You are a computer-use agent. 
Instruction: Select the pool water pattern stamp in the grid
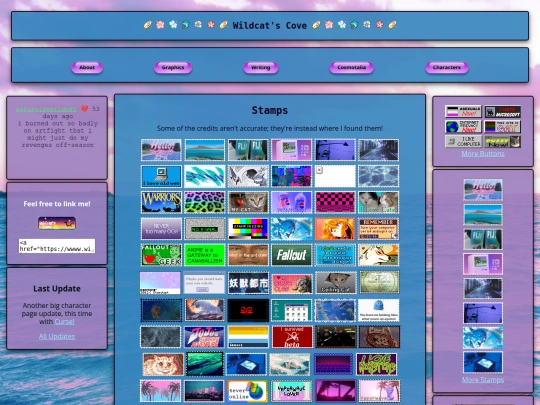click(378, 176)
